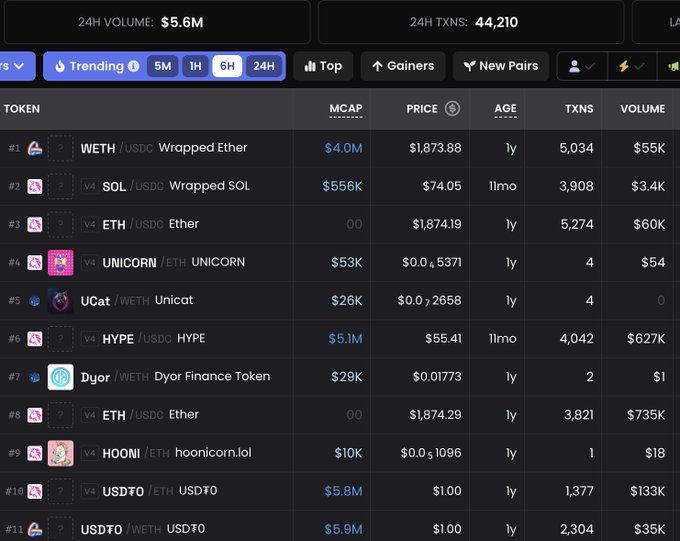This screenshot has width=680, height=541.
Task: Click the Trending info icon
Action: pyautogui.click(x=134, y=66)
